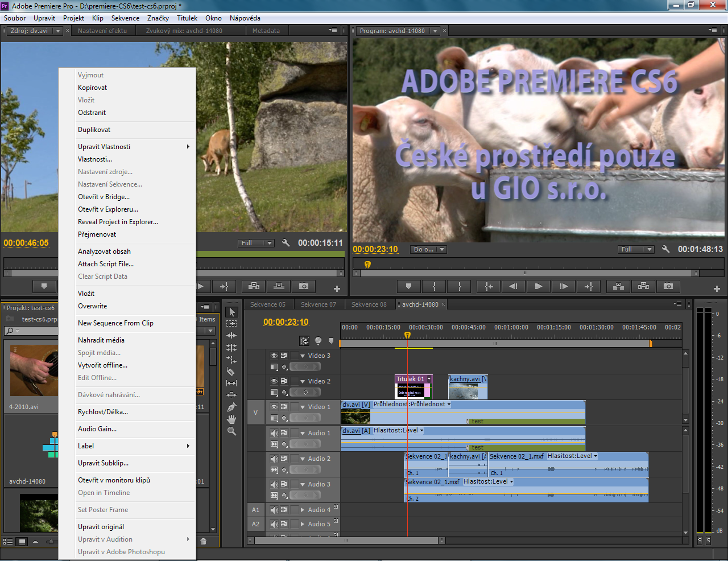Select the Slide tool

coord(231,395)
